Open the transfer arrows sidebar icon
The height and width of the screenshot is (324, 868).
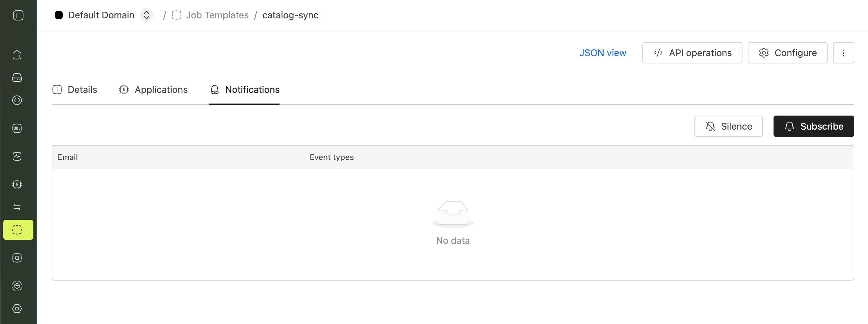tap(17, 207)
